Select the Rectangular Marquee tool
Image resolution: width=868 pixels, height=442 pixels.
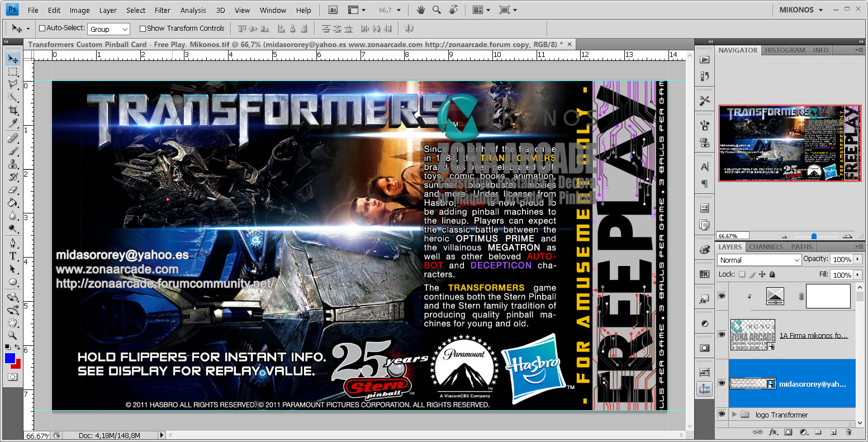13,72
